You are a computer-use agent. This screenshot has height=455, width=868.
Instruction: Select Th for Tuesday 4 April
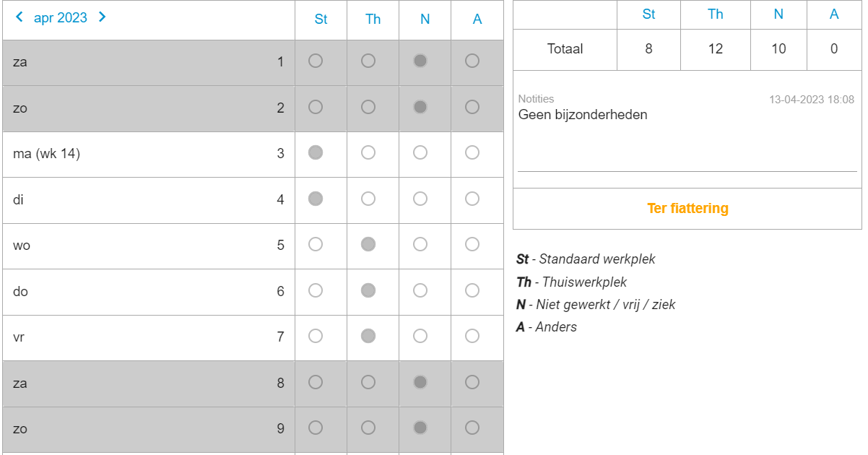[x=368, y=199]
